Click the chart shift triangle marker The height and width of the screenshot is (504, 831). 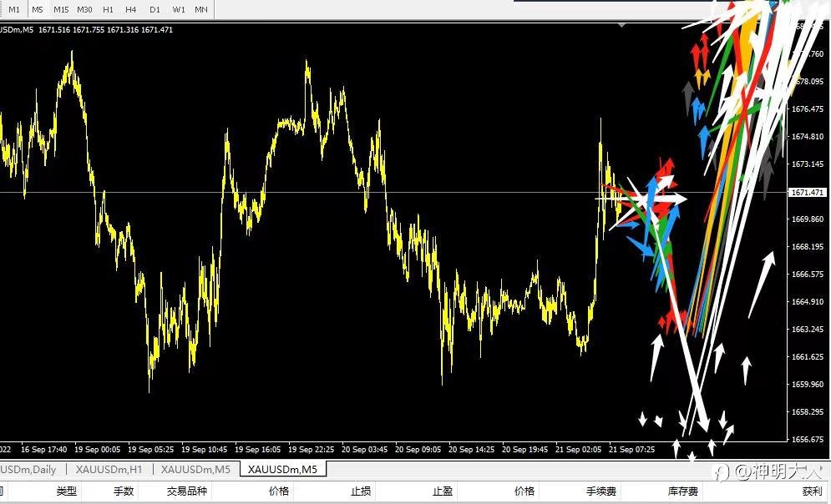[621, 25]
